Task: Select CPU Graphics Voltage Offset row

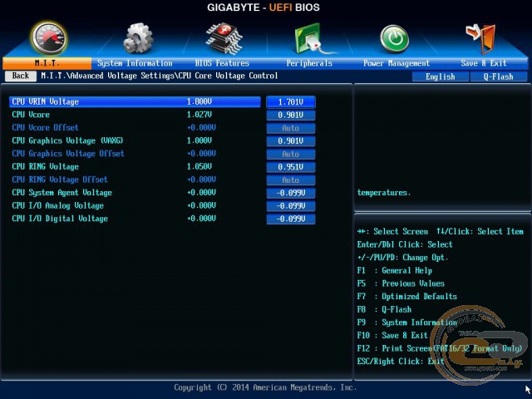Action: 135,154
